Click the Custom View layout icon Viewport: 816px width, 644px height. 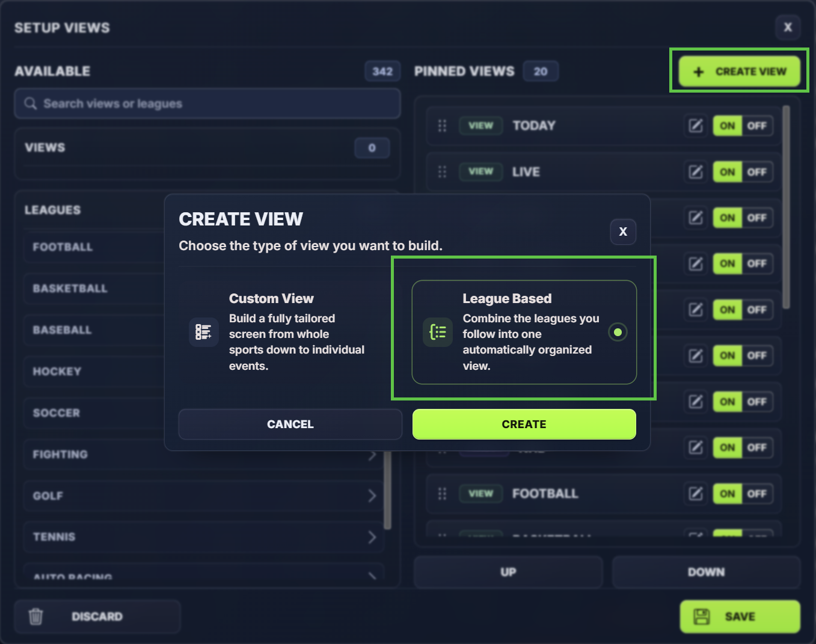point(204,332)
